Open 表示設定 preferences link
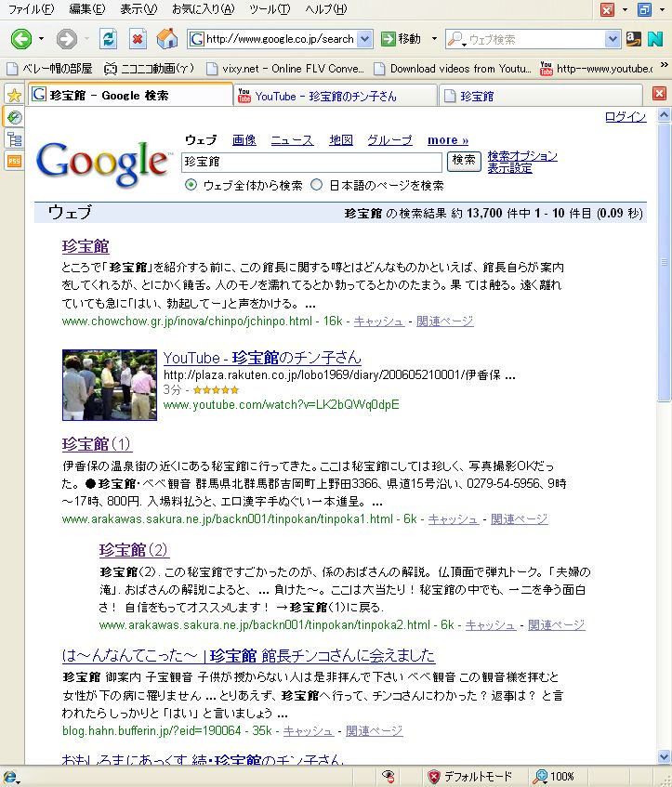Screen dimensions: 672x787 coord(509,168)
